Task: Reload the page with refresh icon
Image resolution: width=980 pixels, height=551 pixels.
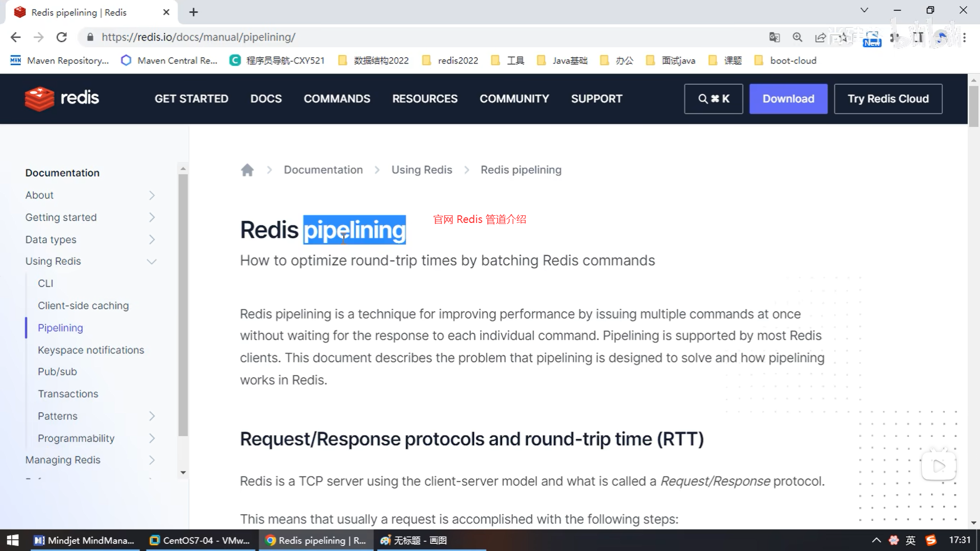Action: pos(62,37)
